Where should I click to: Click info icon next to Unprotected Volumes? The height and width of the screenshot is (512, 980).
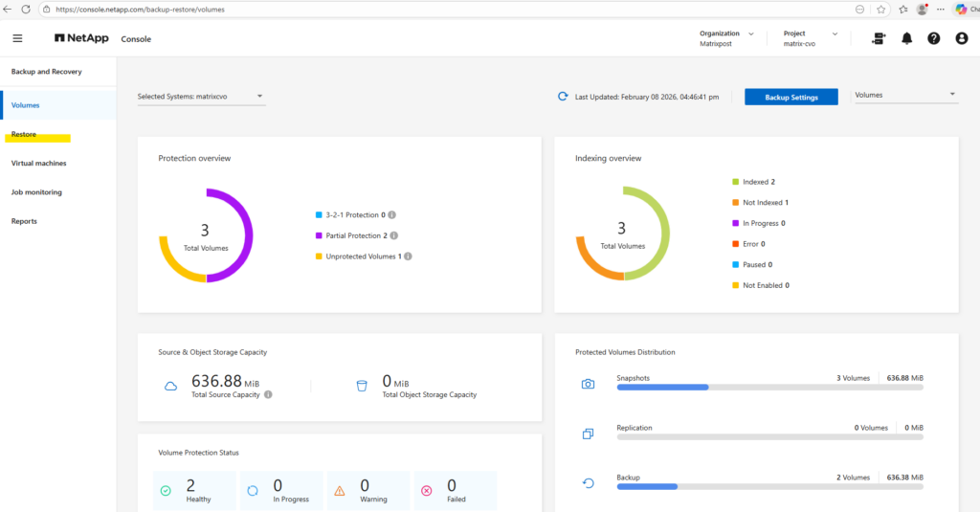point(407,256)
